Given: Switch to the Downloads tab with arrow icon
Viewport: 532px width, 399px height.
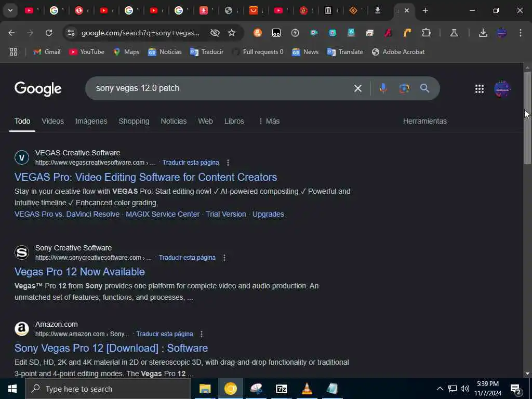Looking at the screenshot, I should point(378,10).
